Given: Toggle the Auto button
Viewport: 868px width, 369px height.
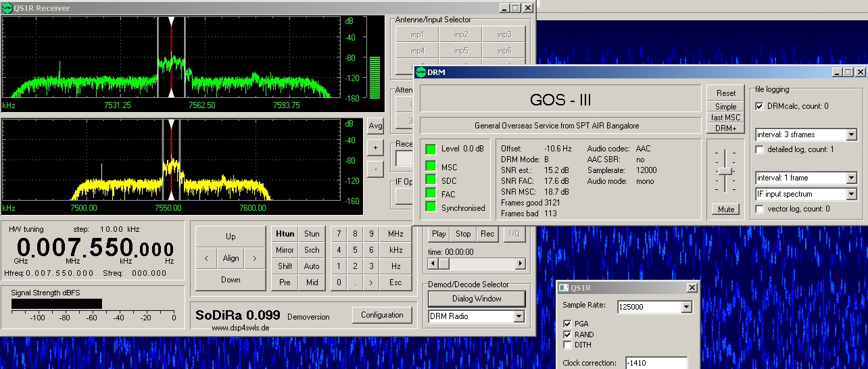Looking at the screenshot, I should (x=312, y=266).
